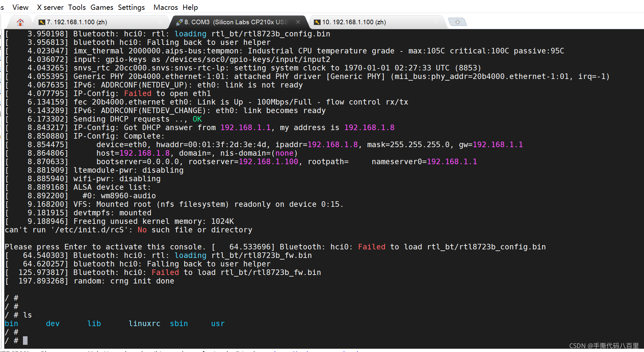Open the Tools menu
This screenshot has height=352, width=644.
coord(77,7)
